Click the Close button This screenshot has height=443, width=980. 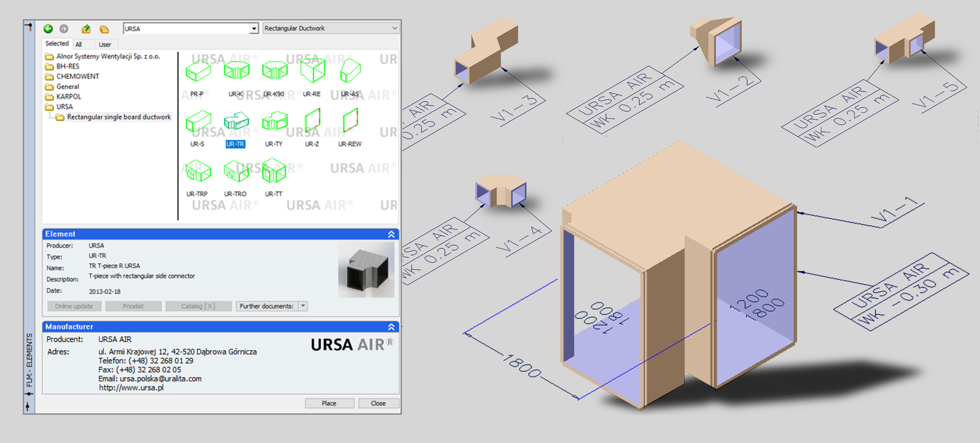click(x=378, y=403)
